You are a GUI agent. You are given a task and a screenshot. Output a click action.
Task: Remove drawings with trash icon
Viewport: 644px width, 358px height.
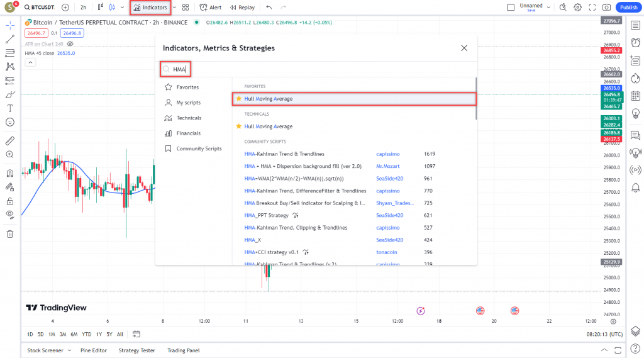[x=10, y=234]
